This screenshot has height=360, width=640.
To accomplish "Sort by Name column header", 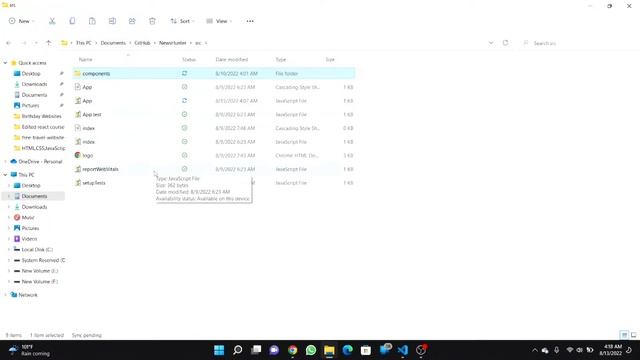I will (x=85, y=60).
